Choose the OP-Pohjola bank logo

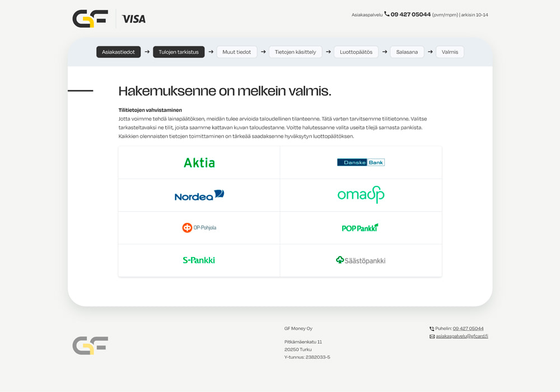199,228
